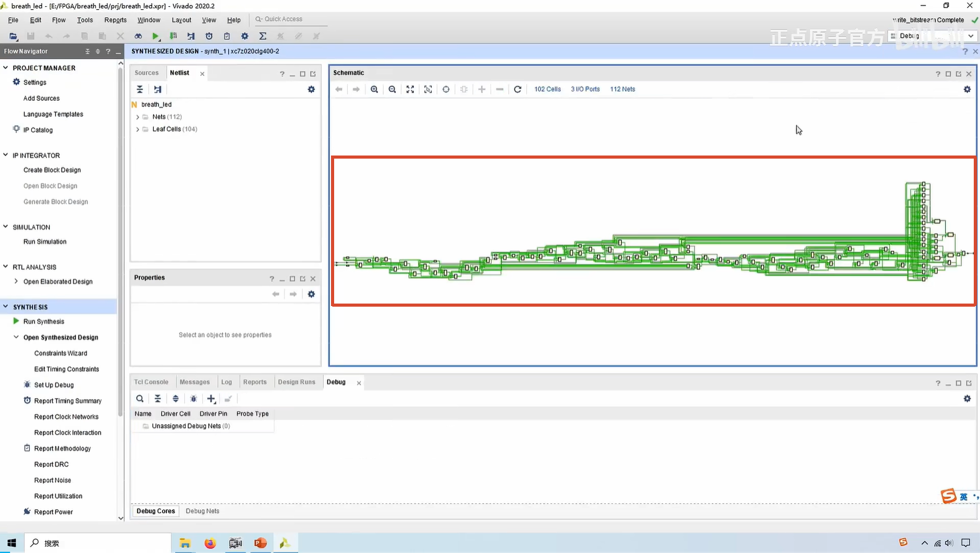Viewport: 980px width, 553px height.
Task: Select the Unassigned Debug Nets (0) row
Action: click(190, 426)
